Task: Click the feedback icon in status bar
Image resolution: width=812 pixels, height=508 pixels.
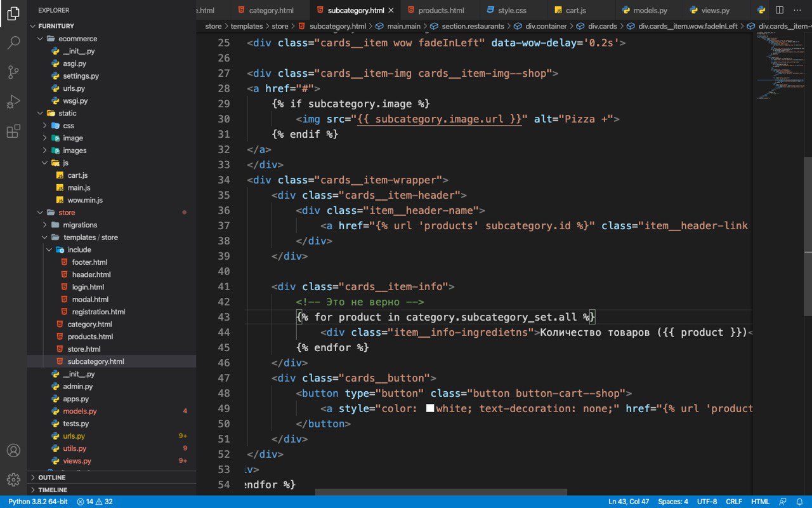Action: coord(783,502)
